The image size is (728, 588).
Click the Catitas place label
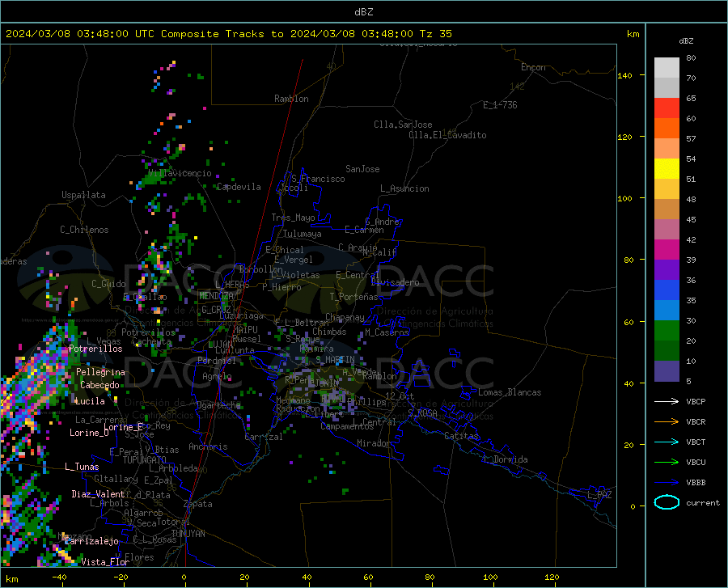[x=462, y=436]
